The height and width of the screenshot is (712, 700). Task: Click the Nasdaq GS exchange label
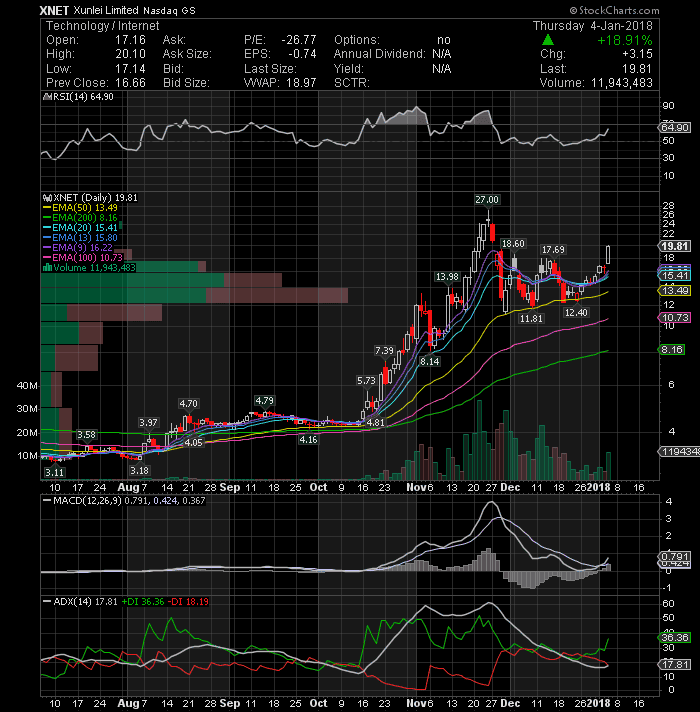click(169, 10)
